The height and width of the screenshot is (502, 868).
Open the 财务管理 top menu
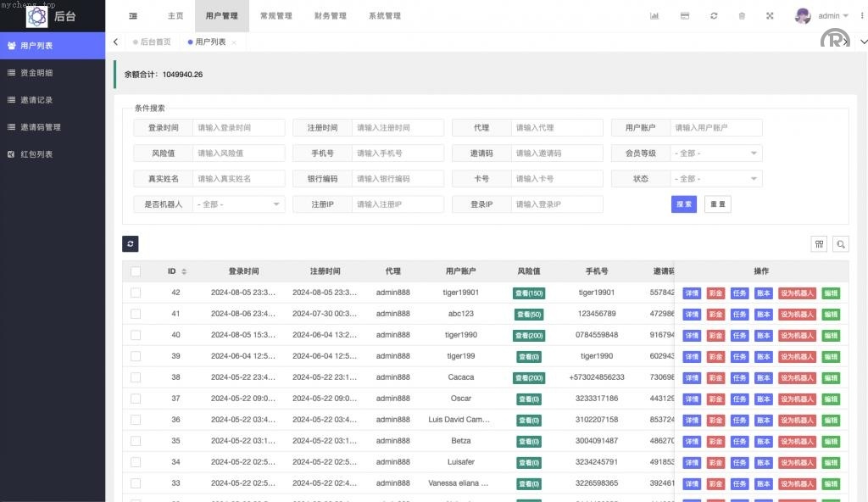point(330,16)
